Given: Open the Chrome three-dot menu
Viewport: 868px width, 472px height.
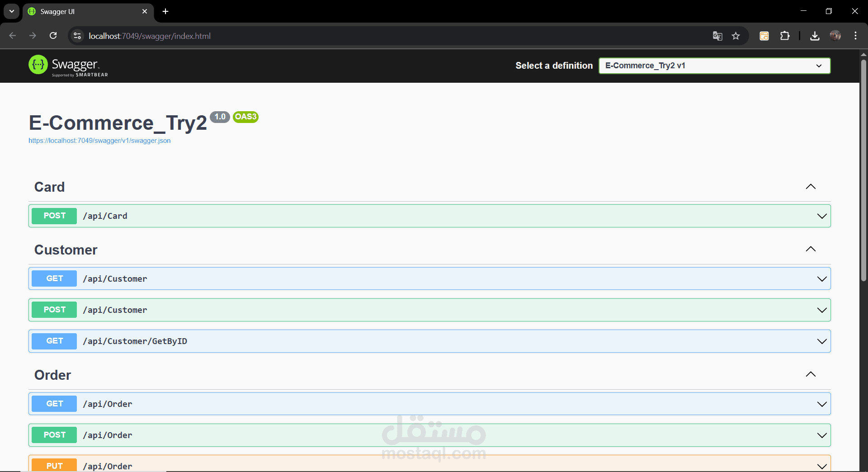Looking at the screenshot, I should [855, 36].
